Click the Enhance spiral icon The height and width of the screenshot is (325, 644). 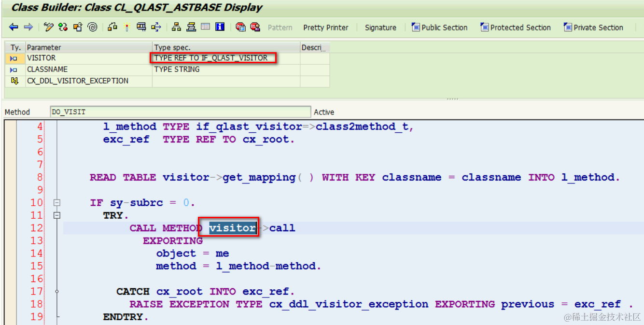click(93, 27)
